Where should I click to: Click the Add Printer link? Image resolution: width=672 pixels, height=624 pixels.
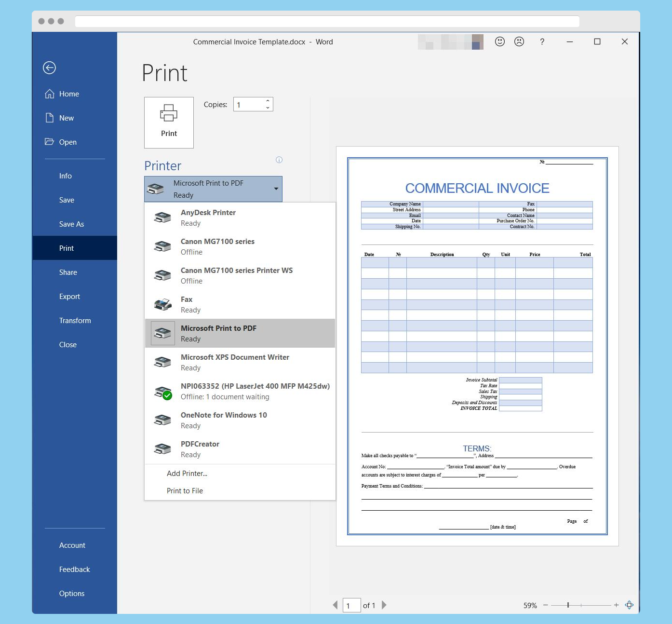tap(187, 473)
